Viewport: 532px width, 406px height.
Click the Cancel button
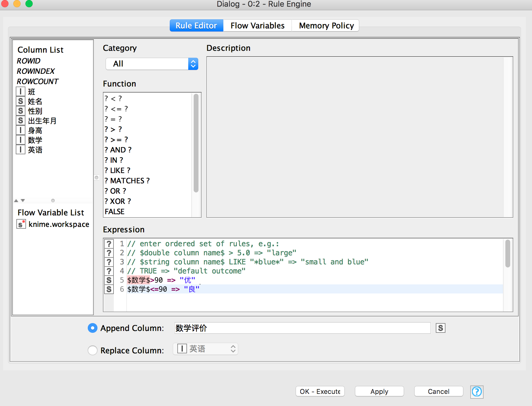pos(439,391)
